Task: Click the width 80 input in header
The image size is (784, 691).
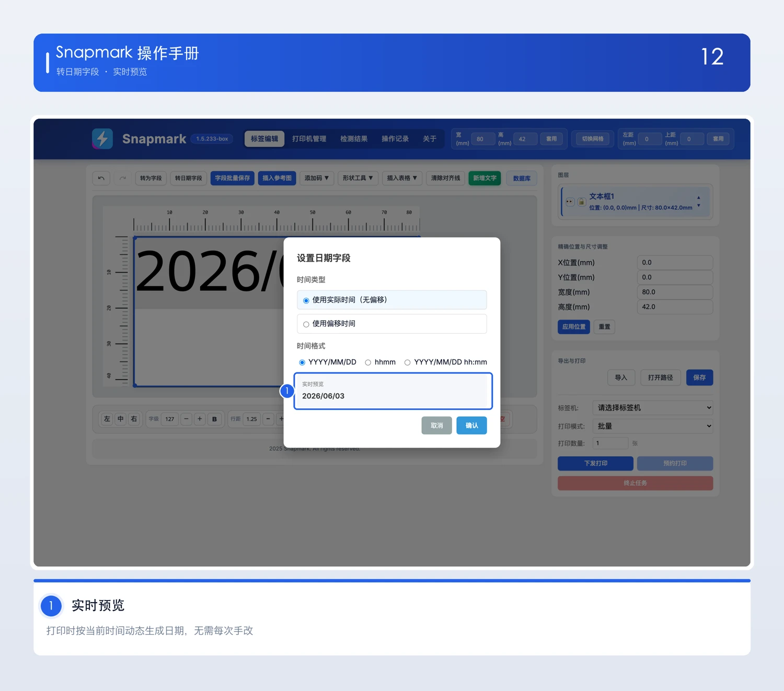Action: 483,139
